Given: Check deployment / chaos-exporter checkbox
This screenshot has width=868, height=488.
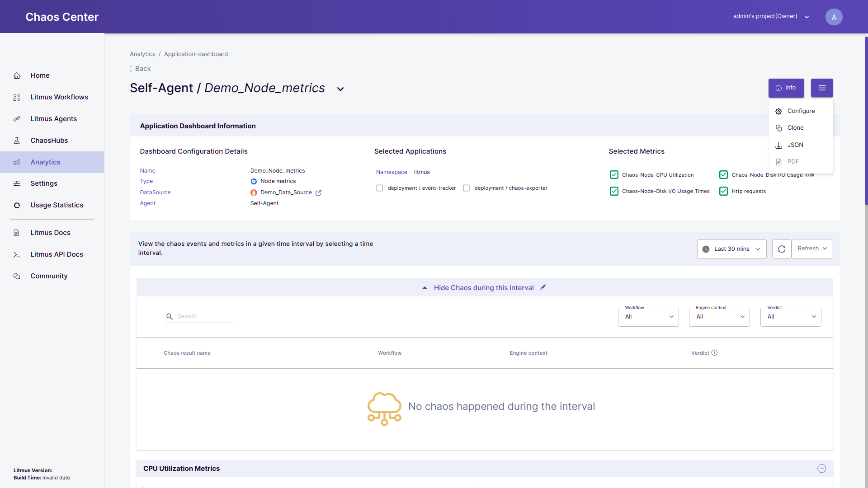Looking at the screenshot, I should [466, 188].
